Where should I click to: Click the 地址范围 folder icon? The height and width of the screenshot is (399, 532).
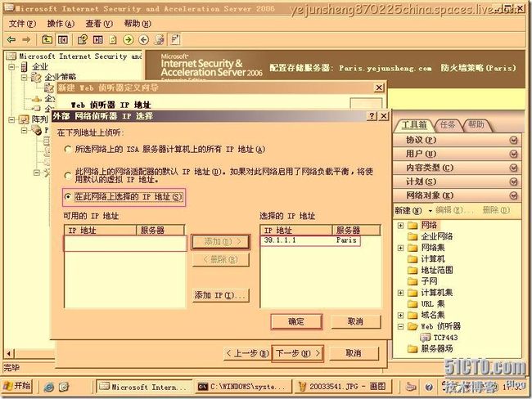tap(413, 270)
